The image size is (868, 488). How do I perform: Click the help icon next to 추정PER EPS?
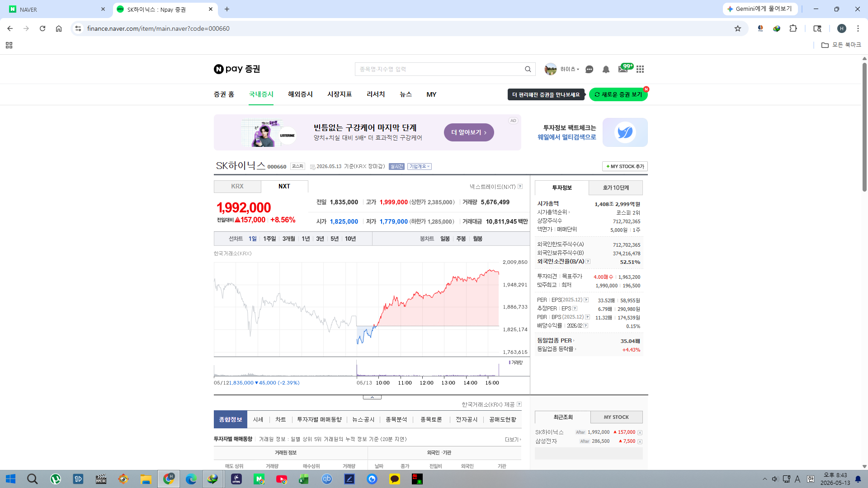tap(575, 309)
